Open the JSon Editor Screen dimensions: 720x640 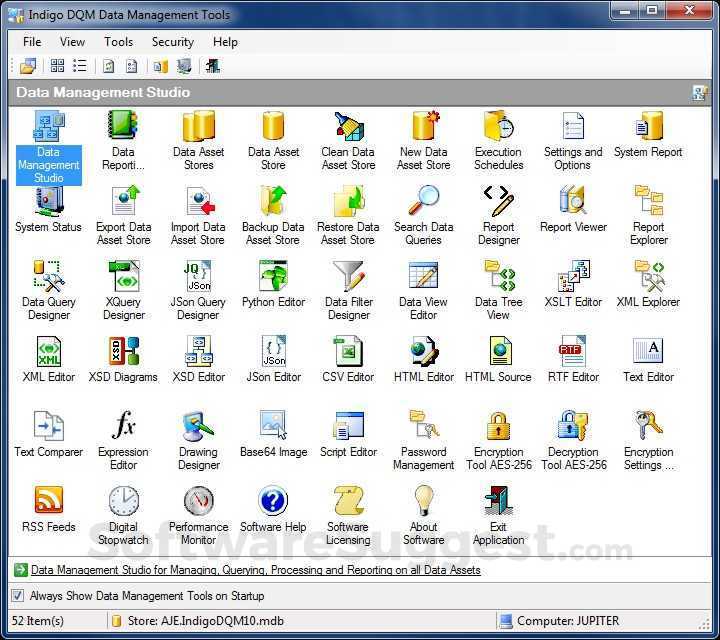pos(274,359)
